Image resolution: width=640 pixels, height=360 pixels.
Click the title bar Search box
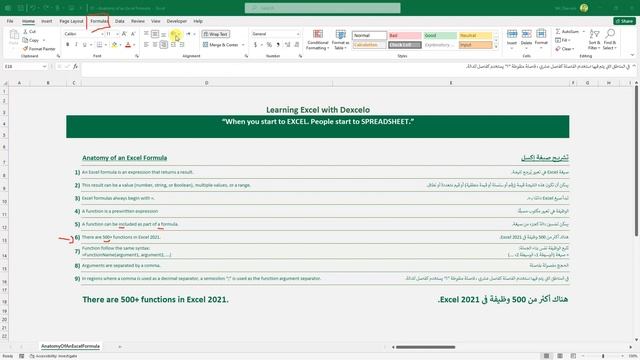(x=322, y=8)
